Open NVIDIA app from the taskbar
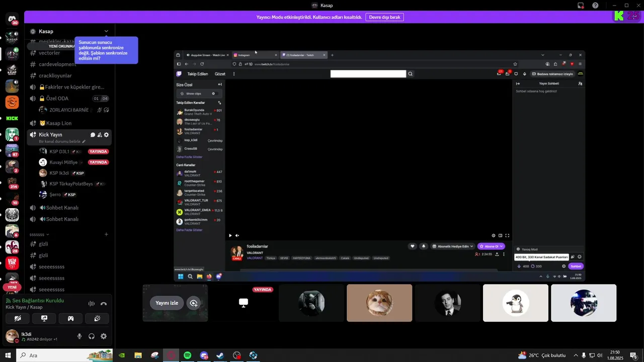Viewport: 644px width, 362px height. [x=121, y=355]
